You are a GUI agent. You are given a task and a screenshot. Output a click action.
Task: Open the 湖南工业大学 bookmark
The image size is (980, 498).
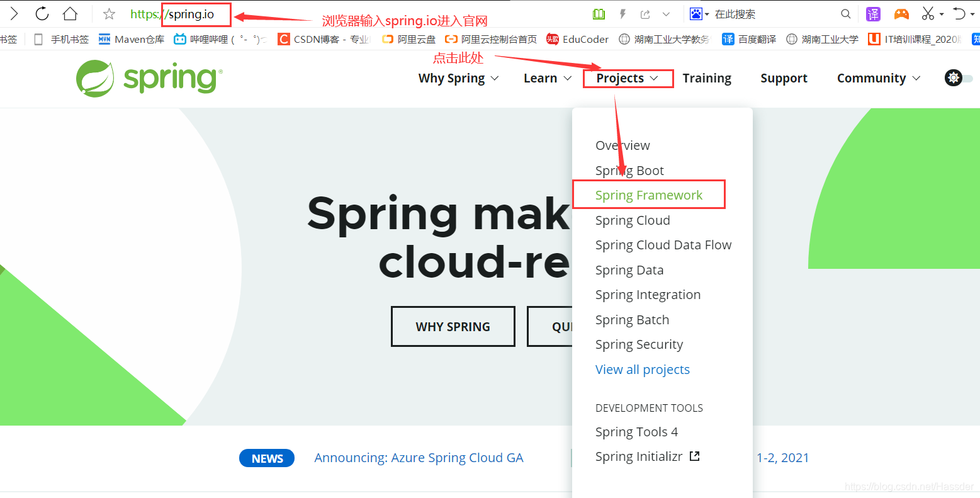point(822,39)
